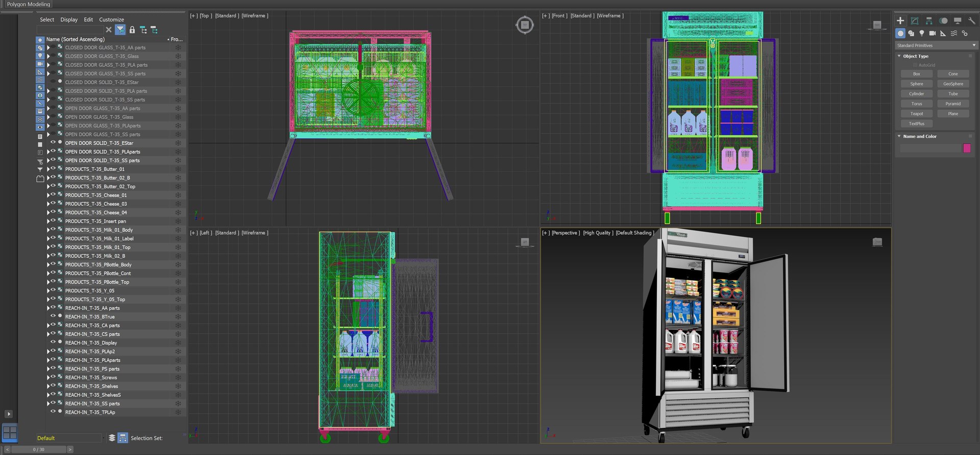Image resolution: width=980 pixels, height=455 pixels.
Task: Click the Polygon Modeling ribbon tab
Action: click(x=29, y=4)
